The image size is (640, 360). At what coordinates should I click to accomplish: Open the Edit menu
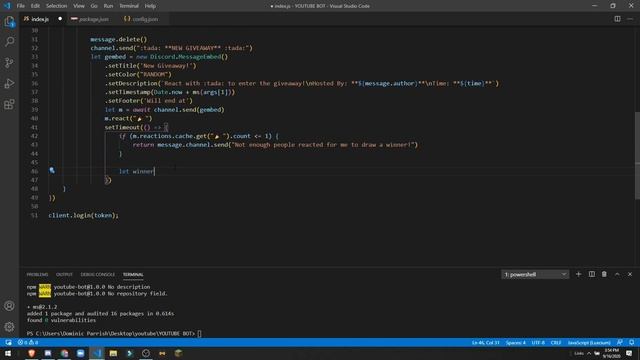[x=35, y=6]
